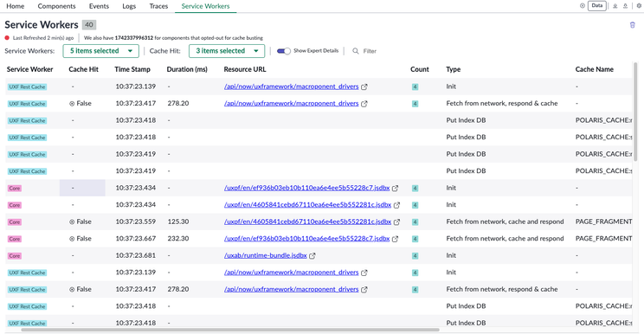Open external icon in 10:37:23.667 row
This screenshot has height=334, width=644.
[395, 239]
